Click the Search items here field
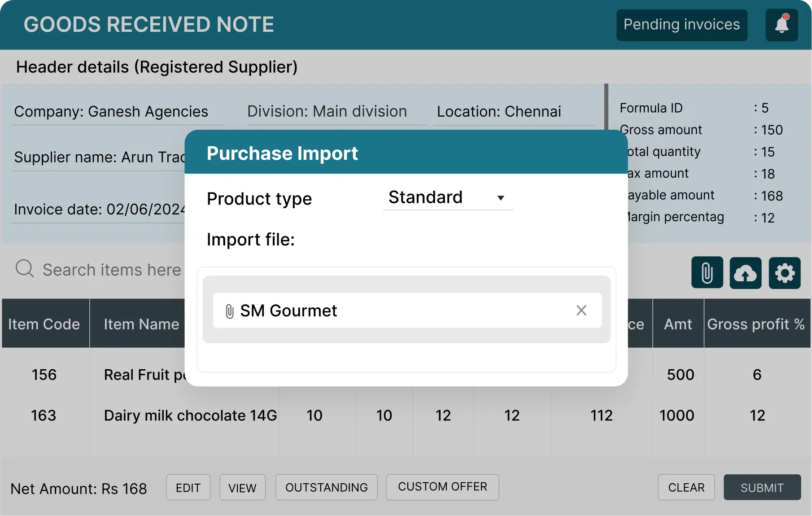Screen dimensions: 812x516 [x=111, y=269]
